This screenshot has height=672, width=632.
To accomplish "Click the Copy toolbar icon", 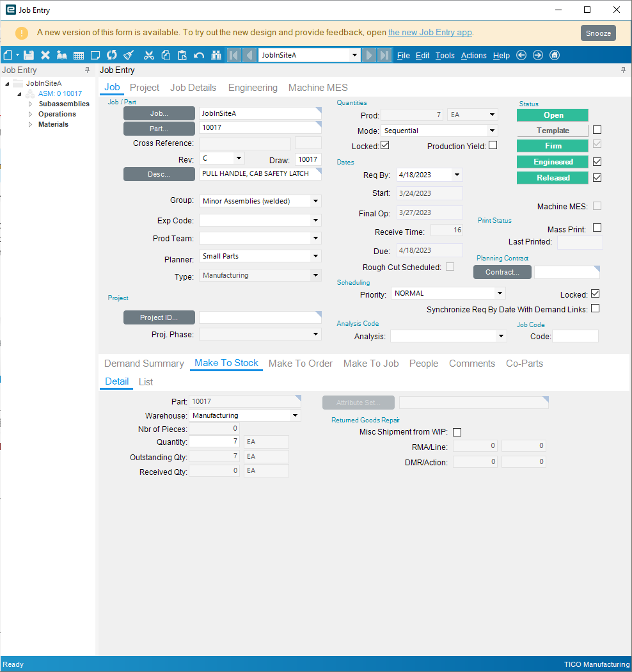I will (x=166, y=55).
